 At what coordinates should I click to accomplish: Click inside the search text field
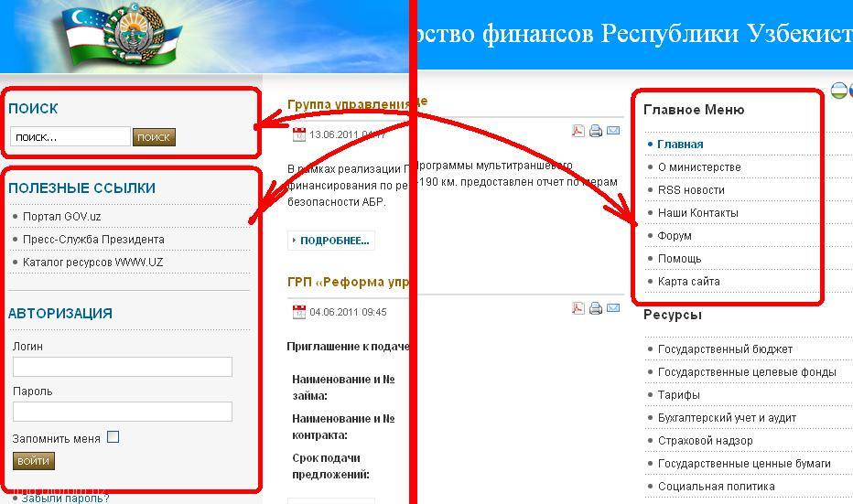click(70, 137)
